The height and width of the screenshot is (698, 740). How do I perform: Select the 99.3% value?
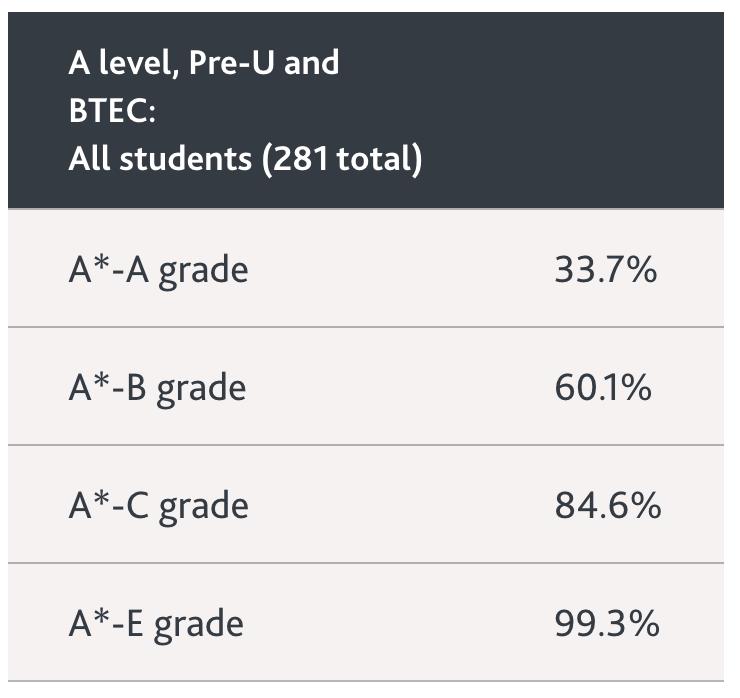click(607, 623)
